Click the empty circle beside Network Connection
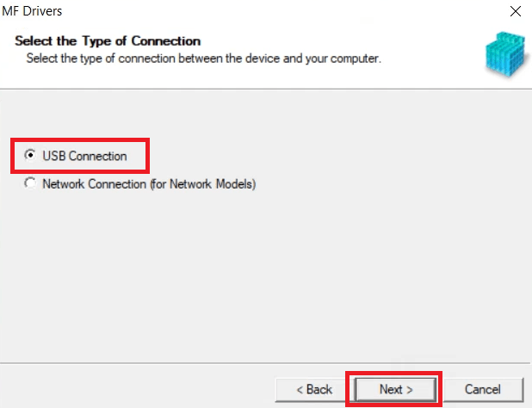Image resolution: width=532 pixels, height=408 pixels. (x=30, y=183)
